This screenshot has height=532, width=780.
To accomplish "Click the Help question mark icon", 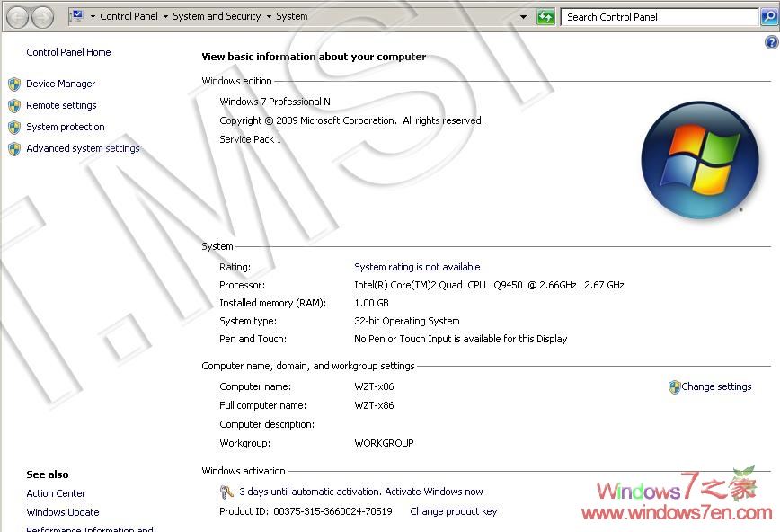I will point(771,42).
